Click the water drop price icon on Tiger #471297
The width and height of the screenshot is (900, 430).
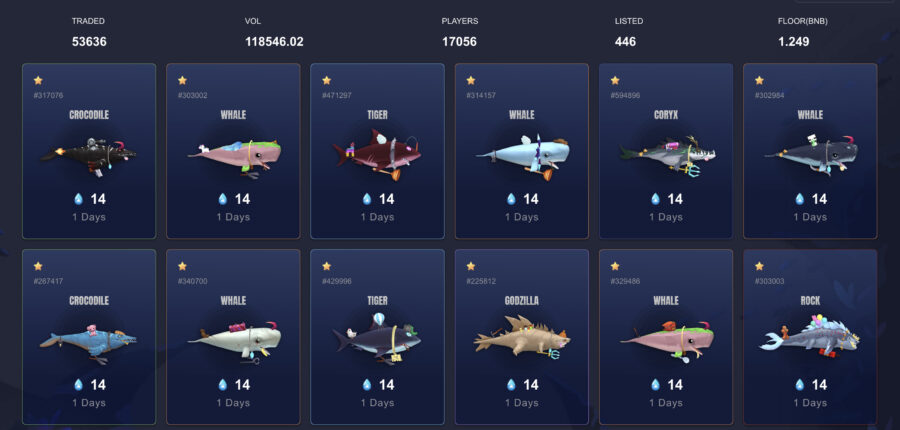(367, 199)
